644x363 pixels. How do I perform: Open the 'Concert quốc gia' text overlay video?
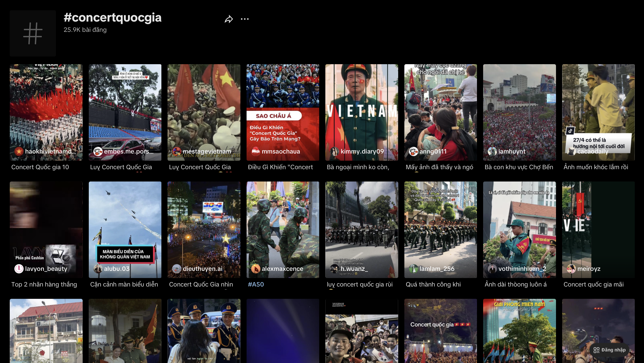[x=441, y=331]
